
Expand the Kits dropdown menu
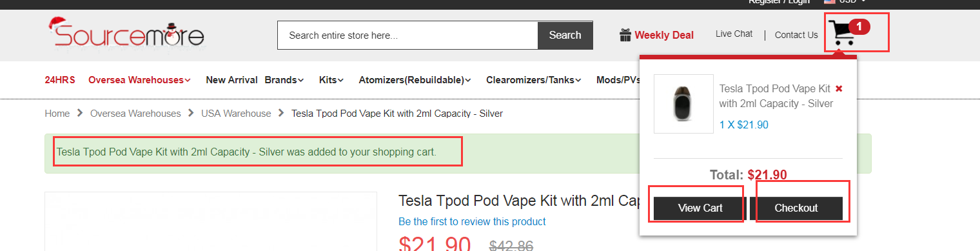click(331, 80)
